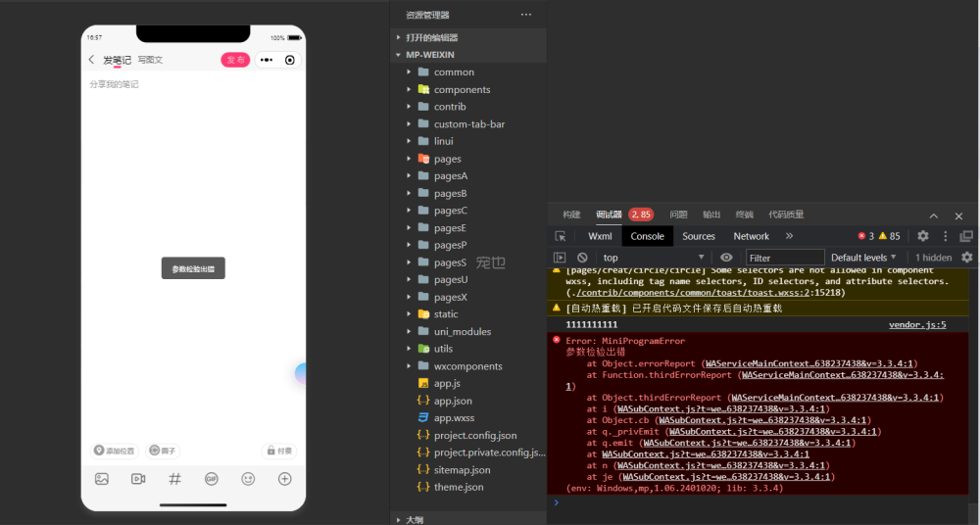Switch to the 写图文 tab
This screenshot has height=525, width=980.
150,60
